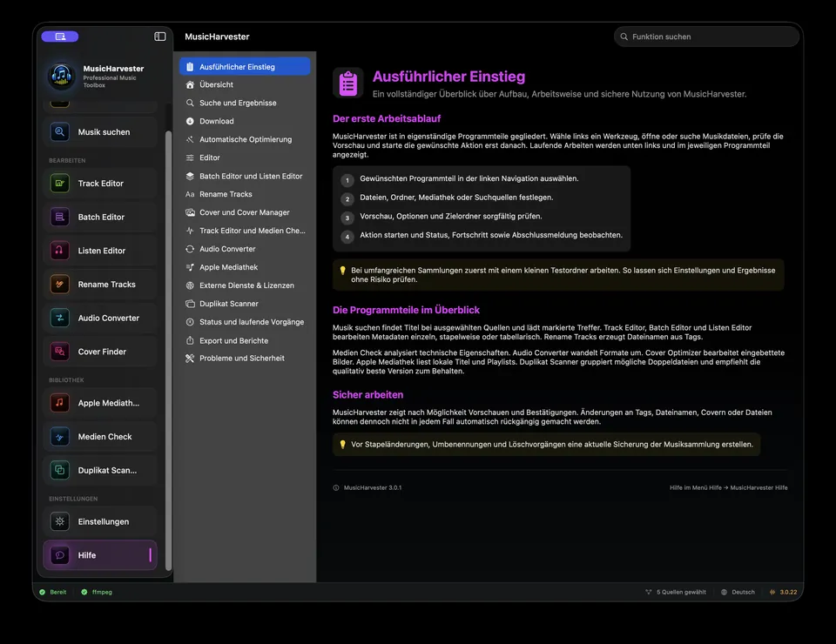Click the Duplikat Scanner sidebar icon
This screenshot has height=644, width=836.
pos(60,470)
